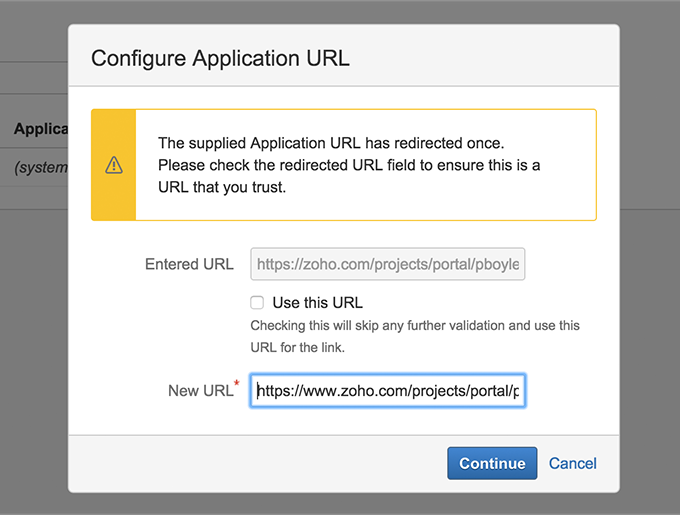Screen dimensions: 680x515
Task: Click the '(system' italic text behind dialog
Action: point(40,167)
